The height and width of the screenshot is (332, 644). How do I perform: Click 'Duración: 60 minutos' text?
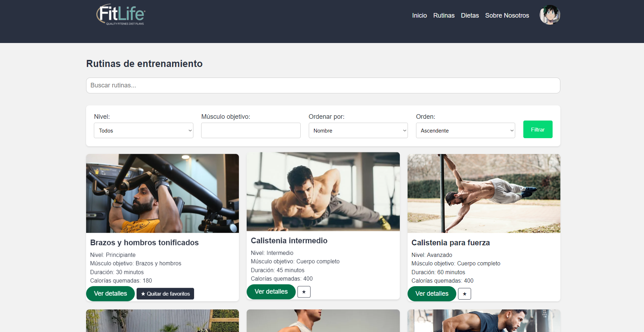click(x=438, y=272)
